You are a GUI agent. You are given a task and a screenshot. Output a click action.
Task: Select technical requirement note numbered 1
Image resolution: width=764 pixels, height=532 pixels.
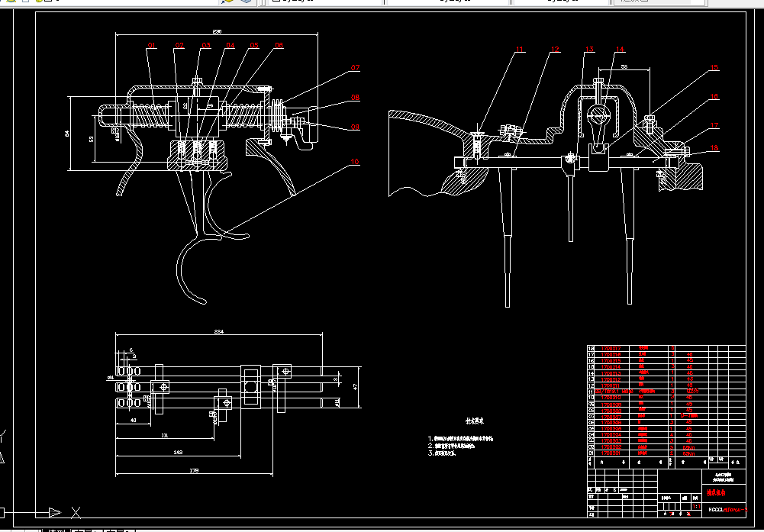click(x=460, y=438)
